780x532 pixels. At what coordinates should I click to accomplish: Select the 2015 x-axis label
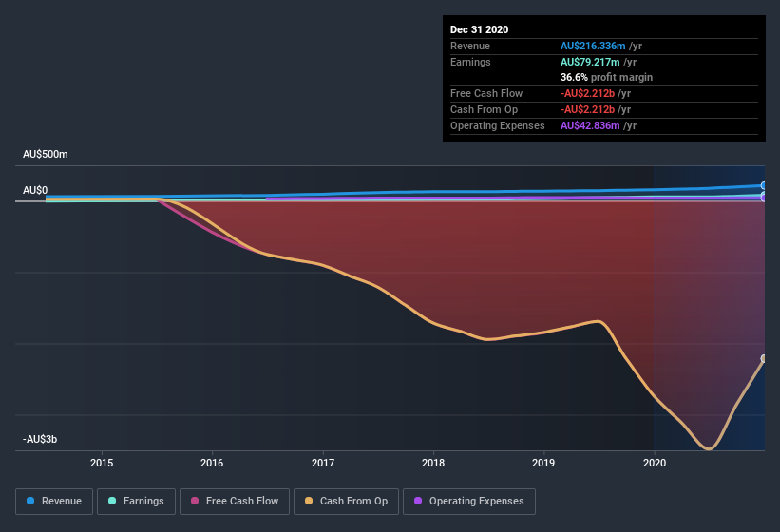tap(102, 463)
